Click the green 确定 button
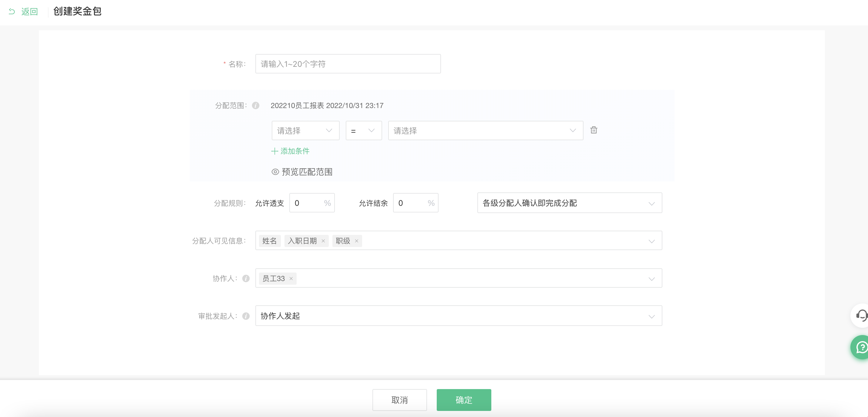This screenshot has height=417, width=868. (x=464, y=400)
